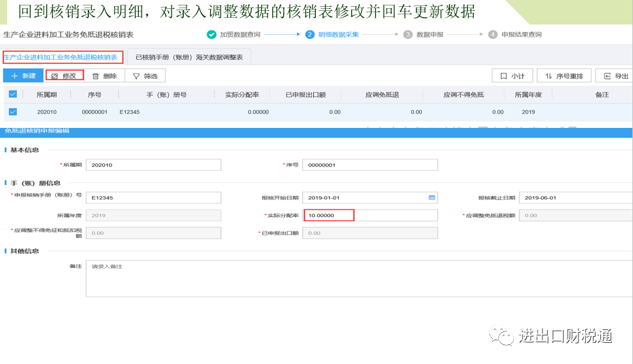Click the 所属年度 column header
This screenshot has height=364, width=633.
click(x=528, y=95)
